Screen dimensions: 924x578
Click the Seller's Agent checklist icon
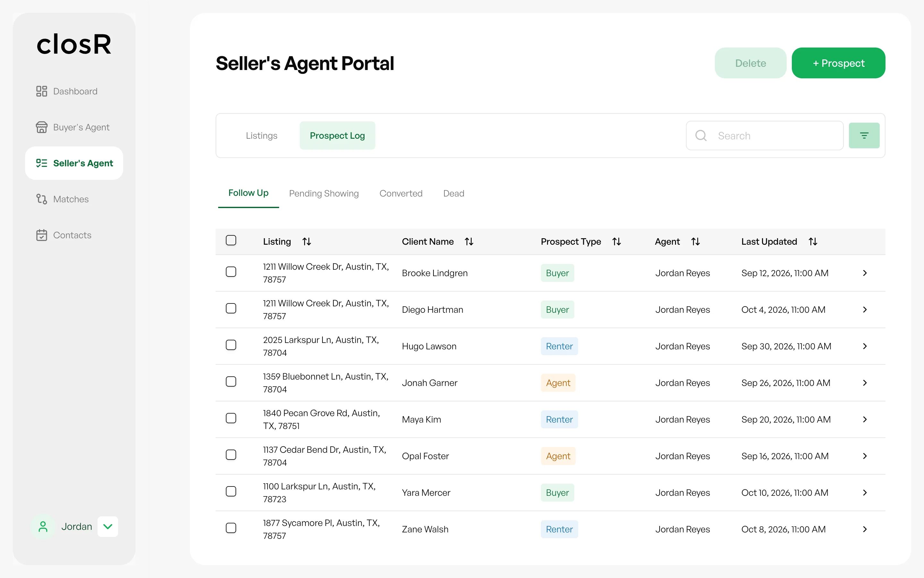(42, 163)
